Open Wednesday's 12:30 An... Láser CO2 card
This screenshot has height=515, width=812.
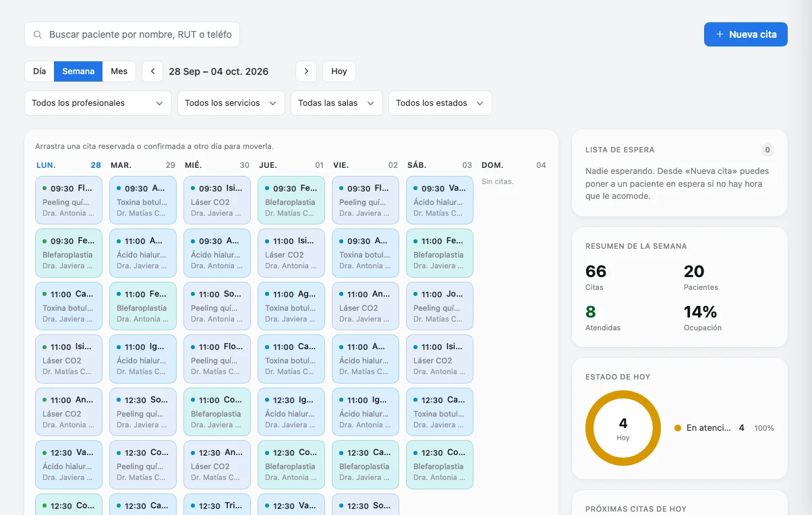coord(217,464)
